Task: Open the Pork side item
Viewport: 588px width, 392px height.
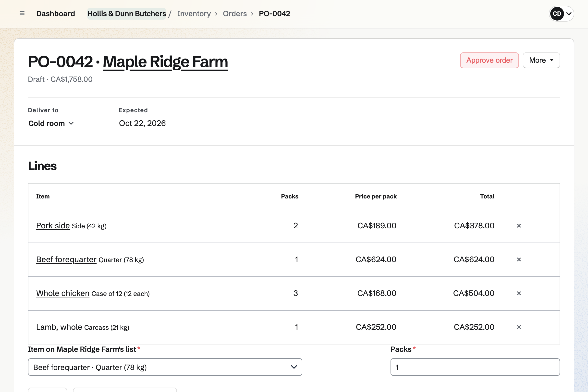Action: [x=53, y=225]
